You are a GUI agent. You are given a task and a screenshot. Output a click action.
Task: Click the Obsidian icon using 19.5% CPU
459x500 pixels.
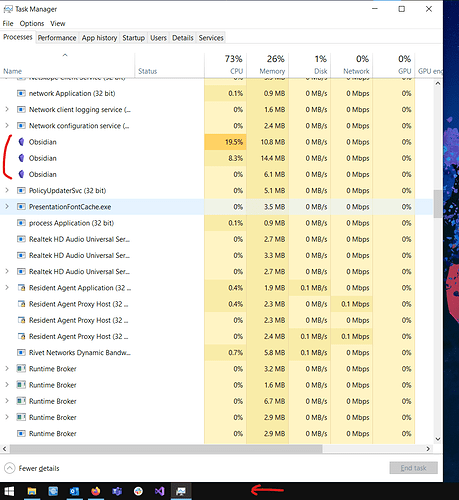[21, 142]
